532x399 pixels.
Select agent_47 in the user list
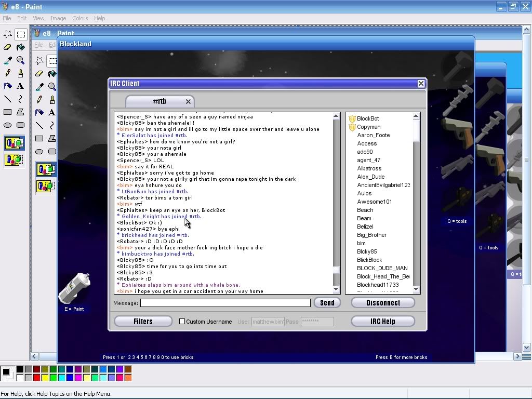click(368, 160)
